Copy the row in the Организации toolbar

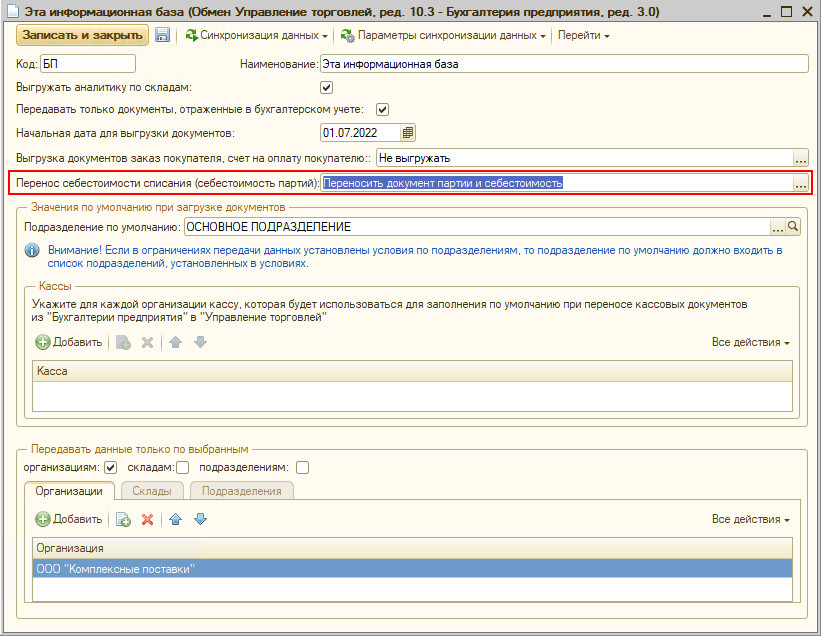point(123,519)
